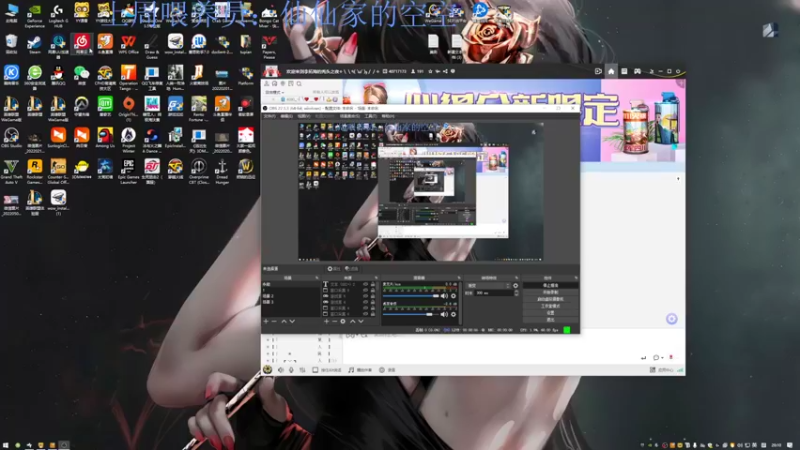Favorite the YY channel with star icon

pos(430,71)
